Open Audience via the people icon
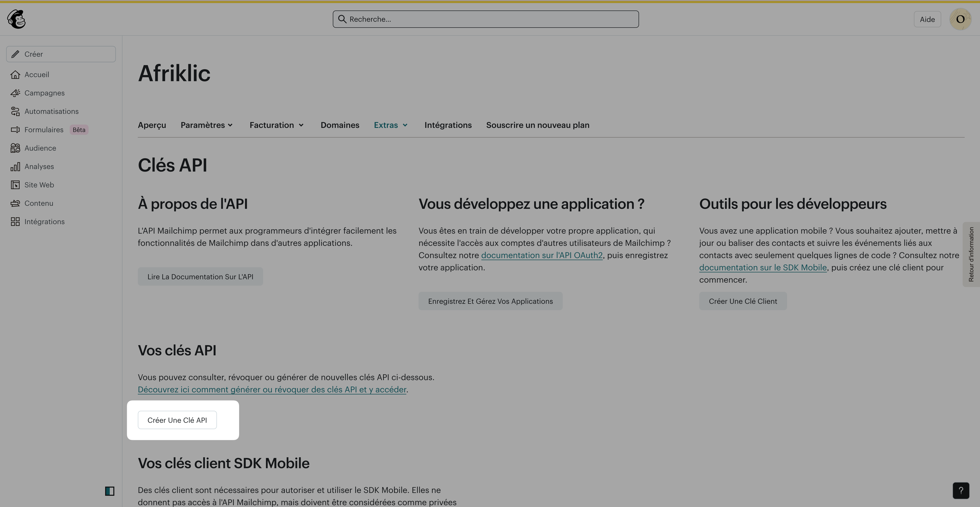Viewport: 980px width, 507px height. coord(15,148)
